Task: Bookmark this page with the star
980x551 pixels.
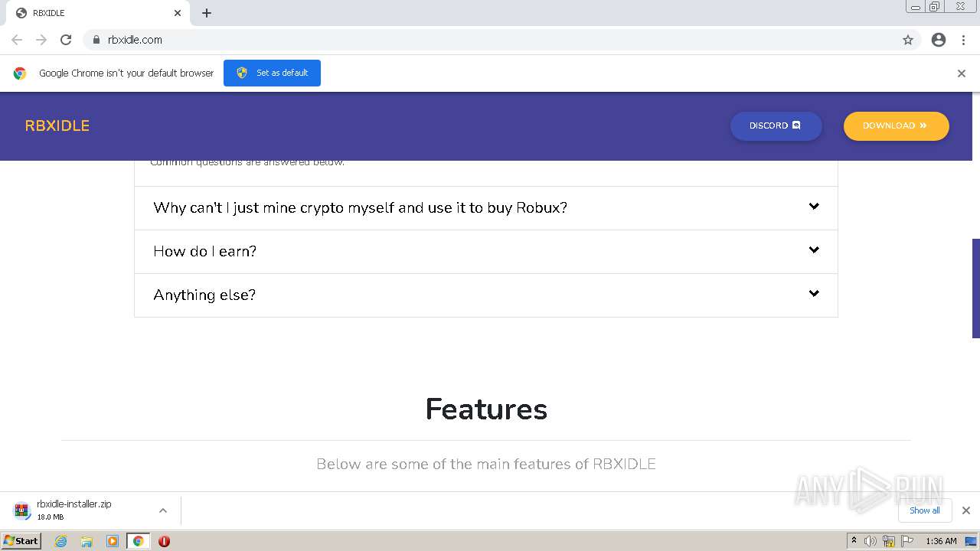Action: 908,40
